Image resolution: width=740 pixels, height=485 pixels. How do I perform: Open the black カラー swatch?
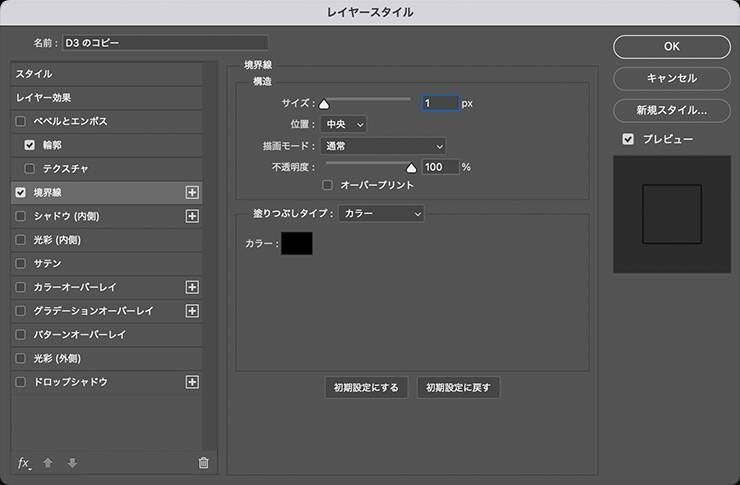point(297,243)
